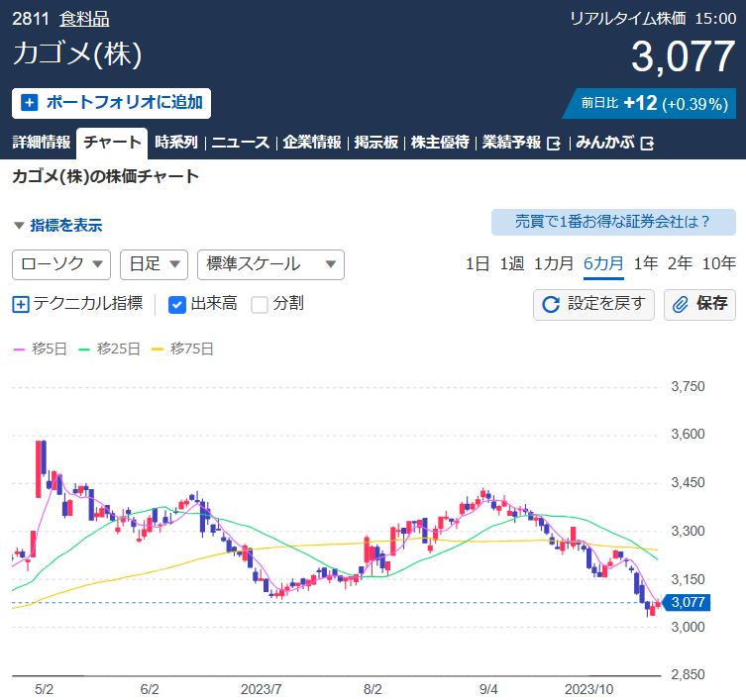Click the 9/4 date label on chart axis
This screenshot has height=700, width=746.
click(x=488, y=689)
